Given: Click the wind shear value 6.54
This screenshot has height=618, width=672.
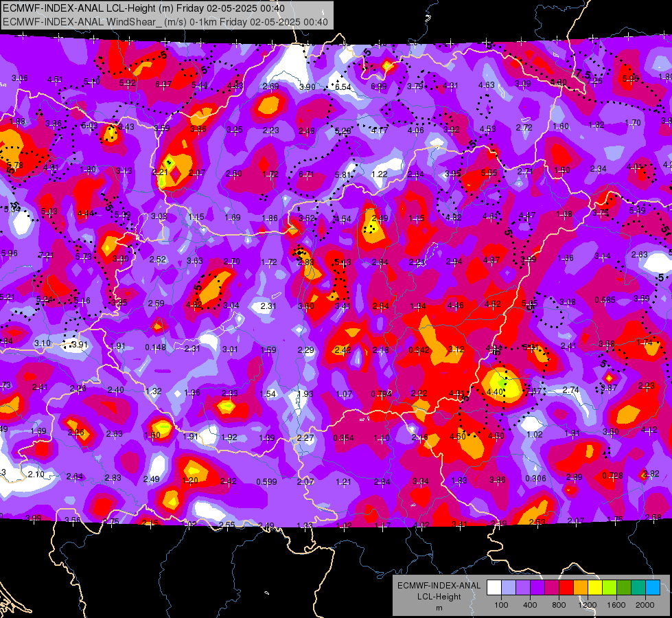Looking at the screenshot, I should click(343, 87).
